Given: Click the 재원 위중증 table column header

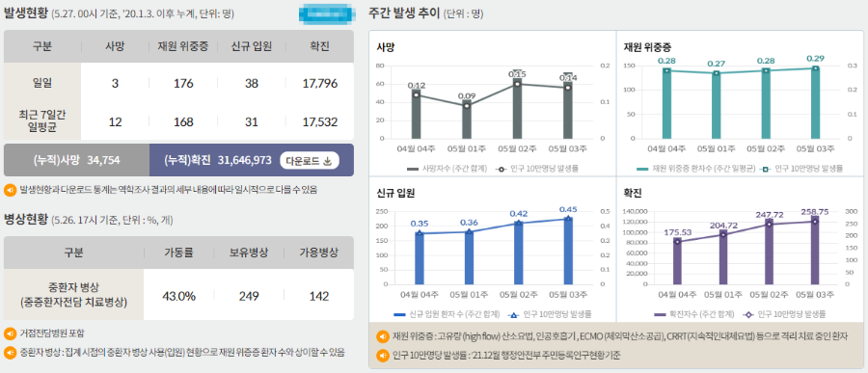Looking at the screenshot, I should point(183,46).
